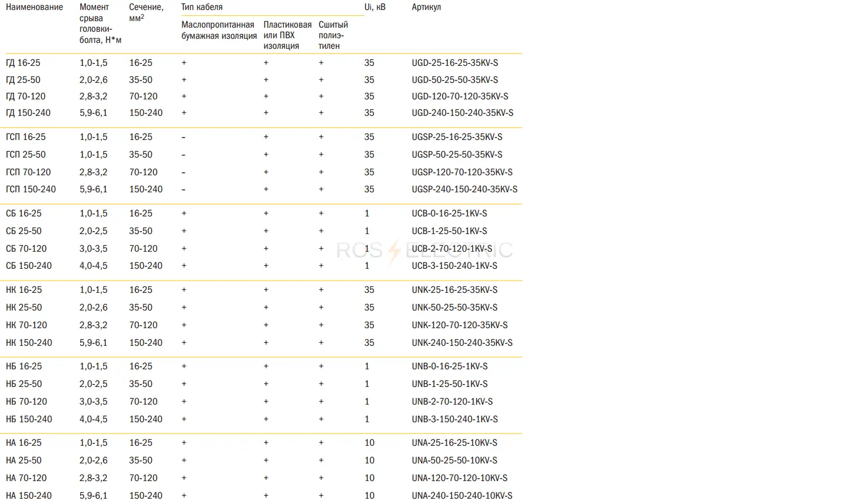Select the row name 'СБ 25-50'

tap(24, 231)
